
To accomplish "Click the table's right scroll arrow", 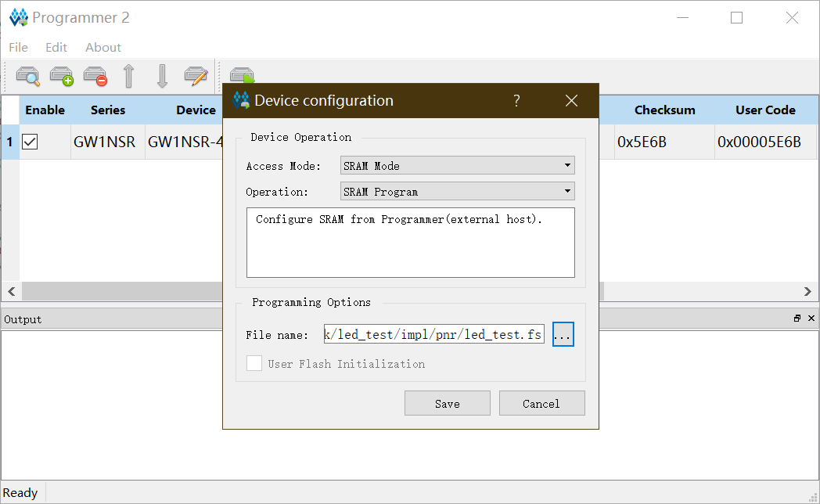I will click(808, 291).
